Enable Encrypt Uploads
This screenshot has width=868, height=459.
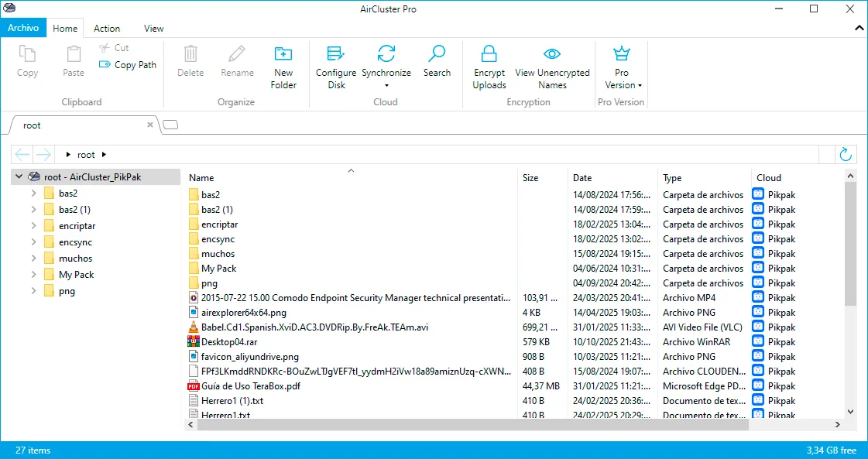(x=489, y=67)
